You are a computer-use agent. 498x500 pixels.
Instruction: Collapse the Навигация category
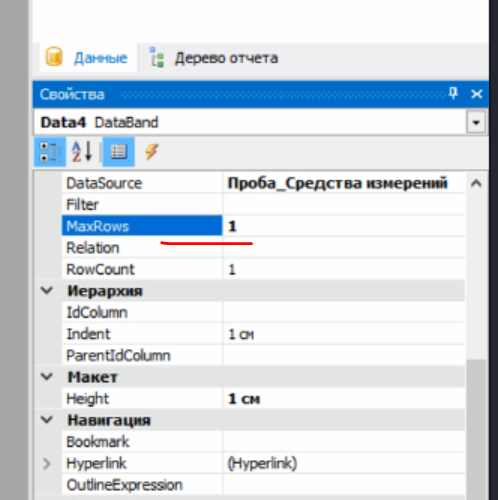coord(47,420)
